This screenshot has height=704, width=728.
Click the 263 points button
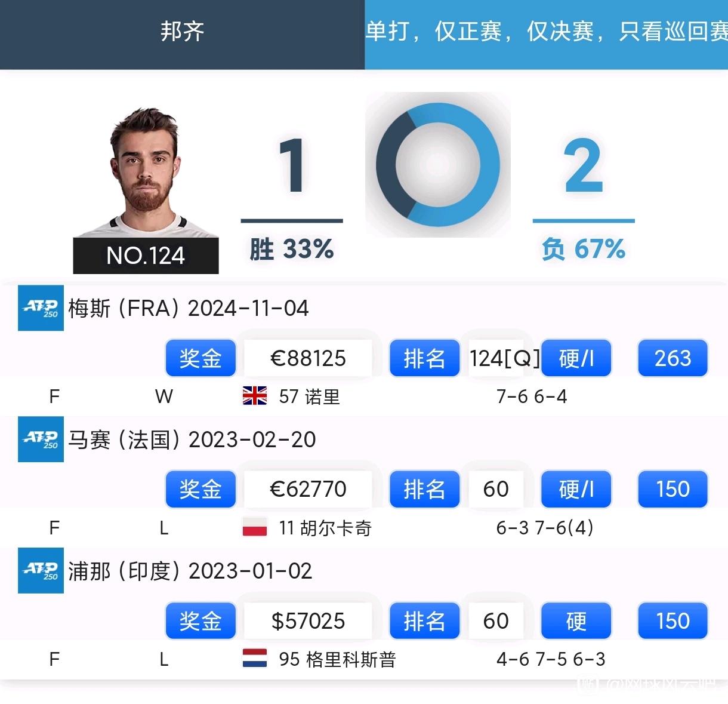pos(673,358)
